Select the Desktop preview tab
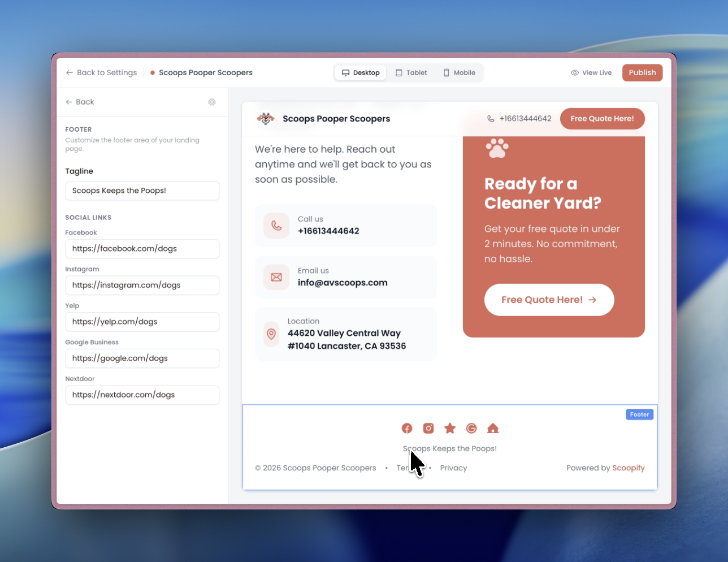 pos(360,72)
